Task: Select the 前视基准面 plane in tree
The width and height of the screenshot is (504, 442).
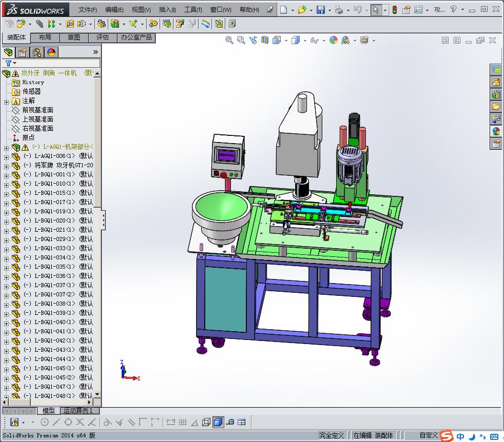Action: (x=37, y=110)
